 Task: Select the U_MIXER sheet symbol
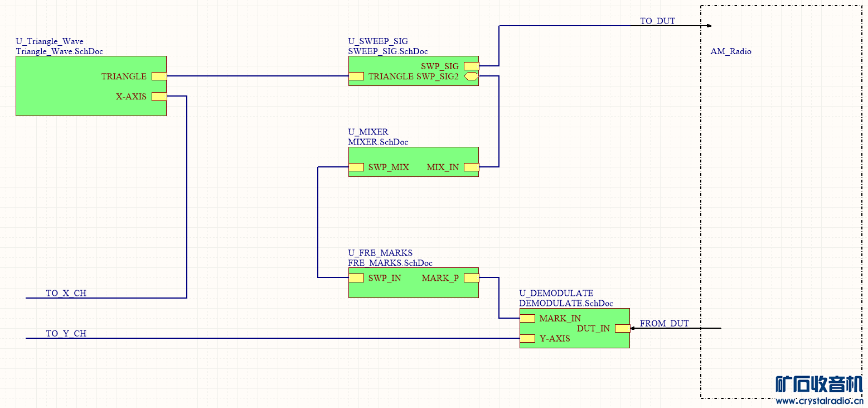tap(413, 162)
